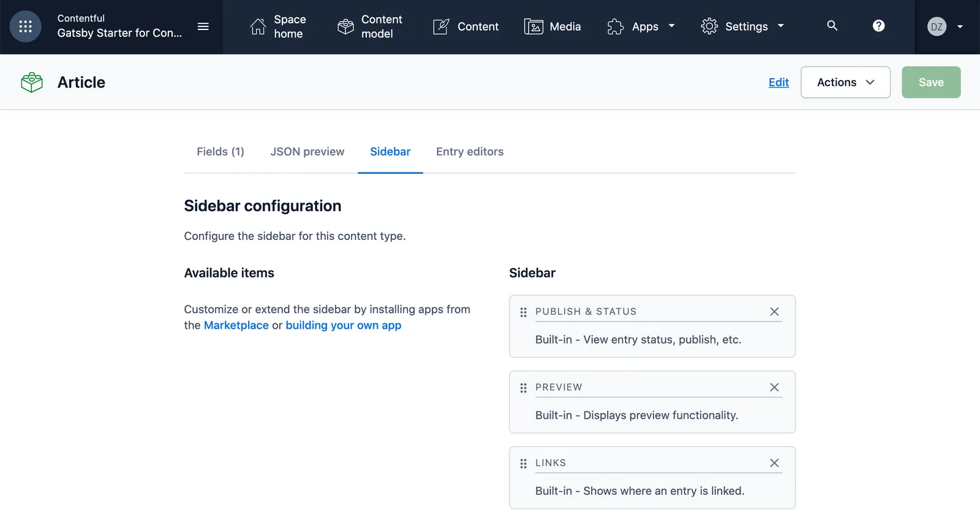Open the building your own app link

click(x=344, y=325)
